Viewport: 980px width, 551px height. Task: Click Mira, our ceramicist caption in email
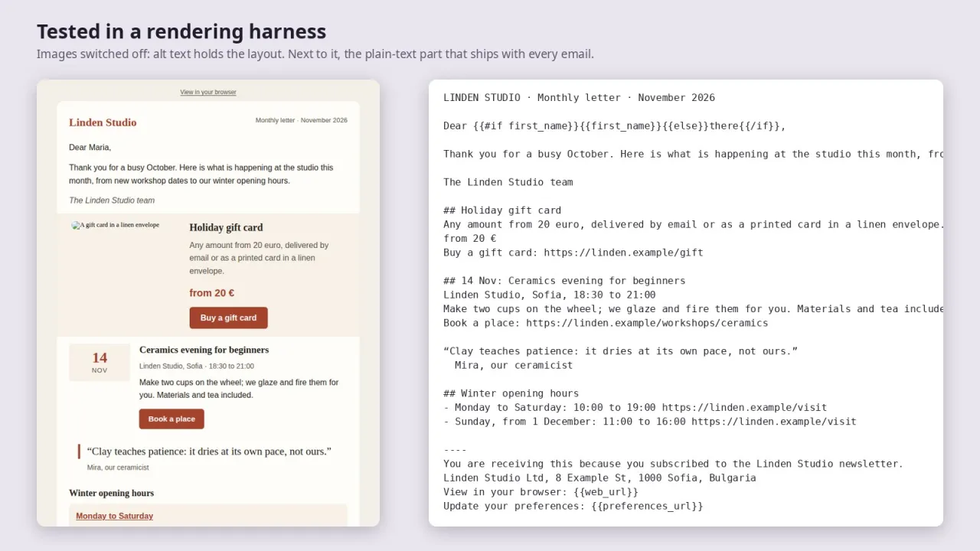tap(118, 468)
